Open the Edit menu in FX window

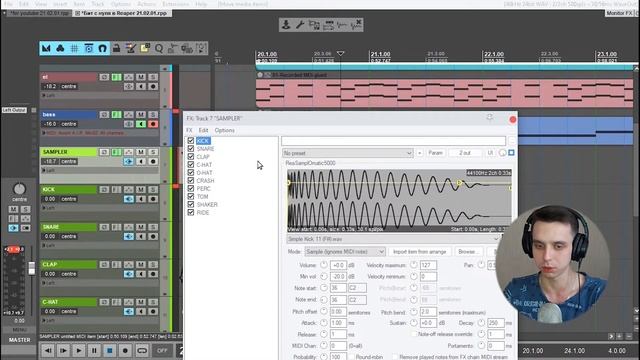203,130
